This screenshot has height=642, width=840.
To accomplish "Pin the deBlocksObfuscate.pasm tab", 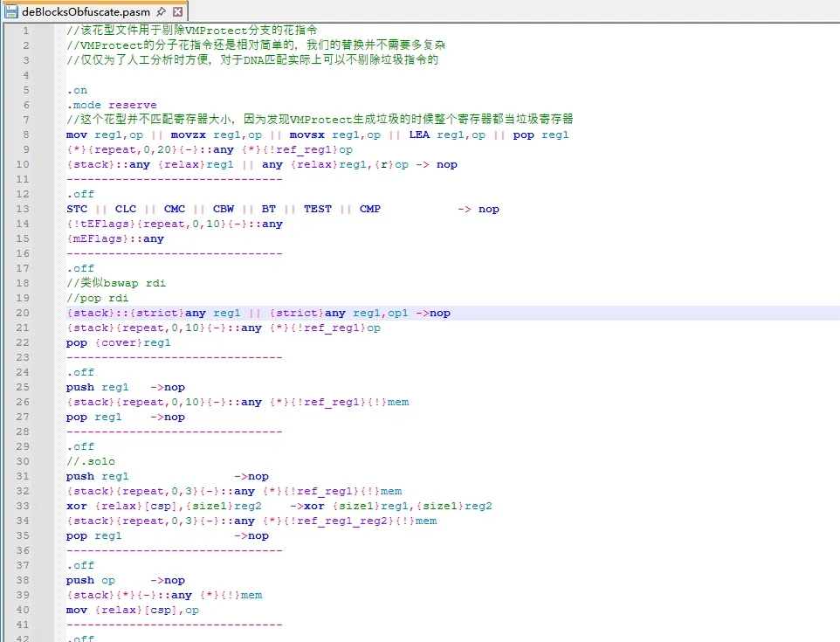I will [161, 11].
